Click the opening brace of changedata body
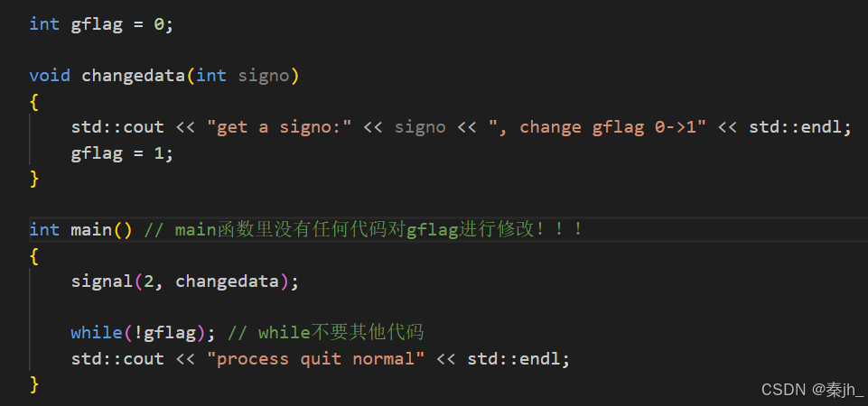This screenshot has height=406, width=868. pyautogui.click(x=34, y=102)
